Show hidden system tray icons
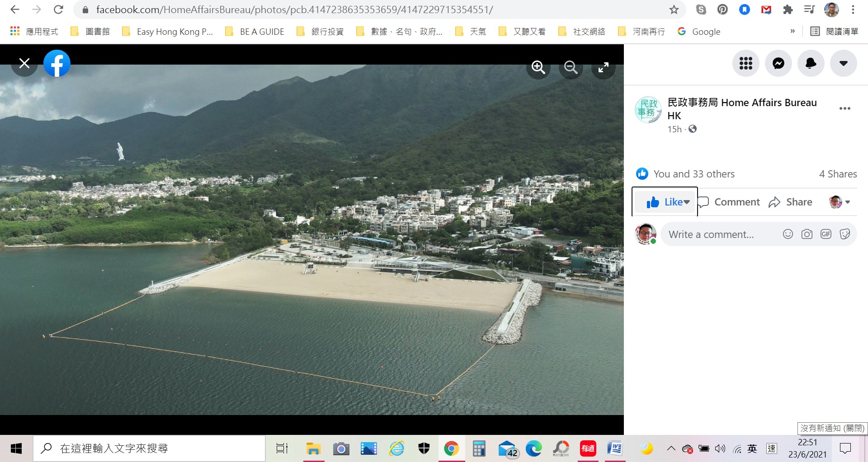This screenshot has height=462, width=868. [671, 448]
